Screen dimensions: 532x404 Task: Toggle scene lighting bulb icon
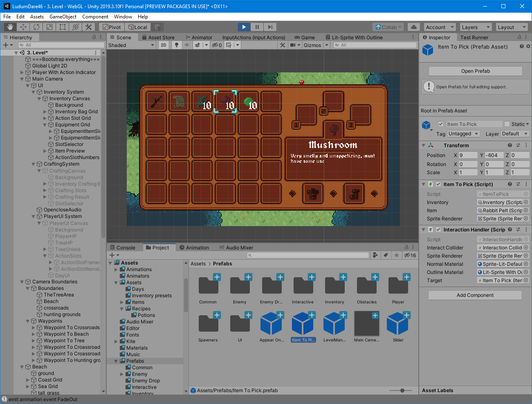177,45
